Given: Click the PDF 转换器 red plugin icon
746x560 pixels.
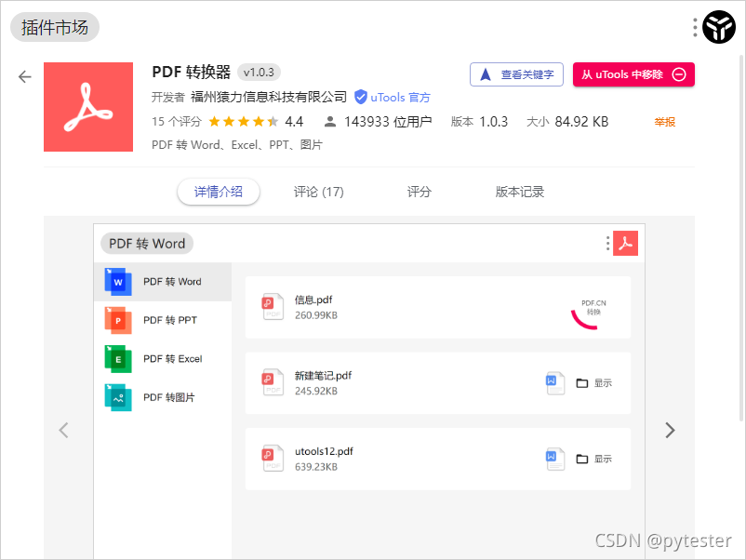Looking at the screenshot, I should (88, 107).
